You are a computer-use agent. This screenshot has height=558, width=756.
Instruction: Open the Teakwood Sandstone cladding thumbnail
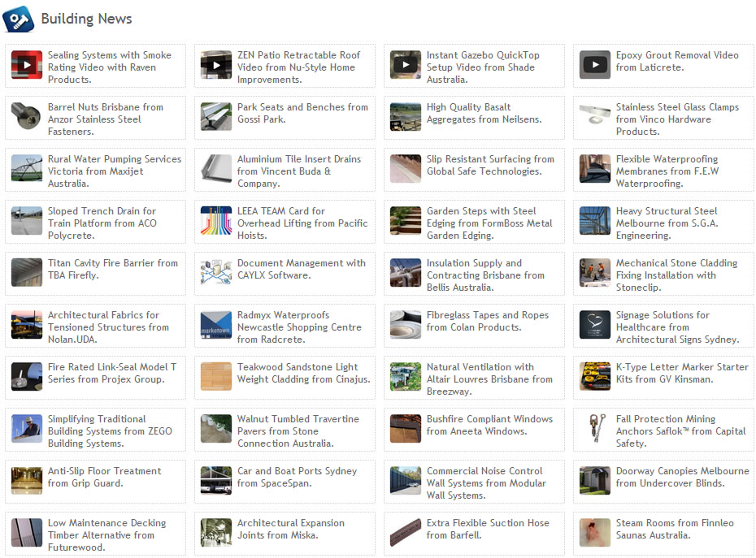tap(216, 377)
